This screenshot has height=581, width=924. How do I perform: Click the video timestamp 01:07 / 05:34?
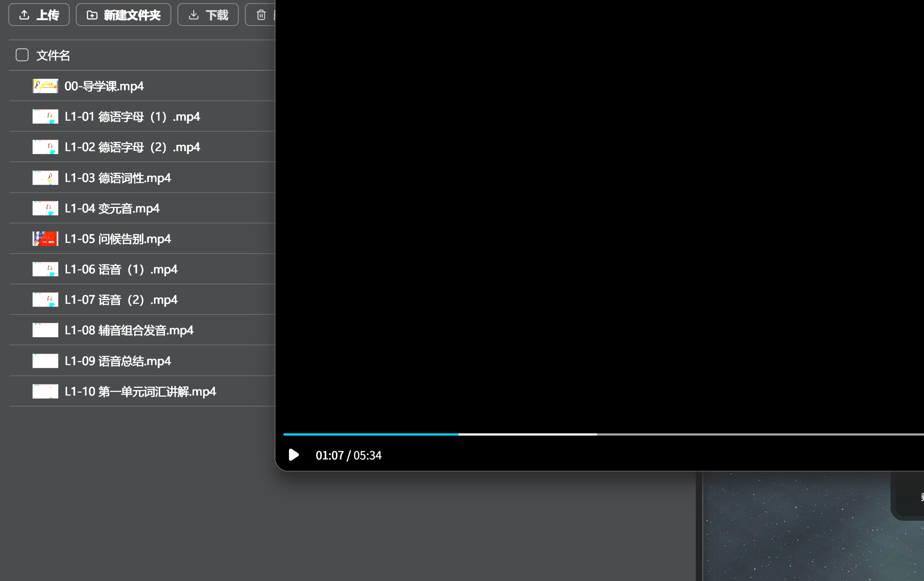[x=348, y=455]
